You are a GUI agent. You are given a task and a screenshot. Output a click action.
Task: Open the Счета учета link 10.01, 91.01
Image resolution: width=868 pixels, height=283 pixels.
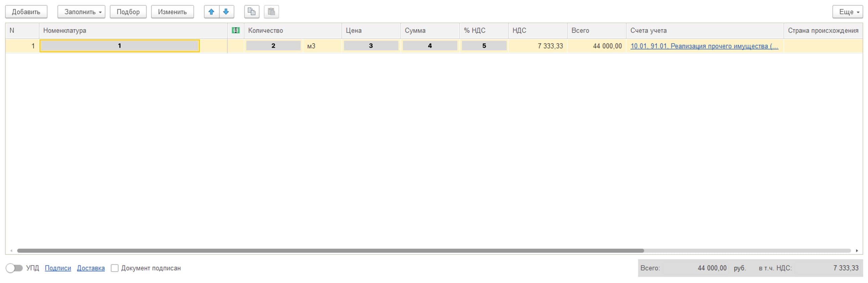[x=704, y=46]
